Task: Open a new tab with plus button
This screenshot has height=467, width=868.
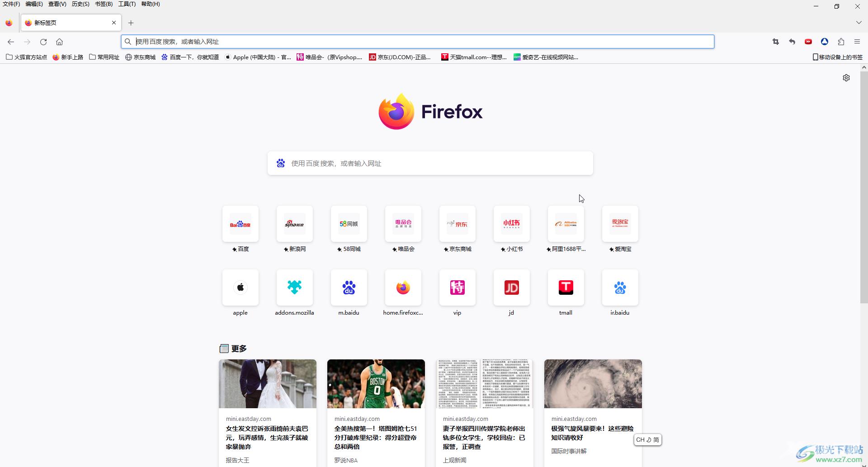Action: pos(131,23)
